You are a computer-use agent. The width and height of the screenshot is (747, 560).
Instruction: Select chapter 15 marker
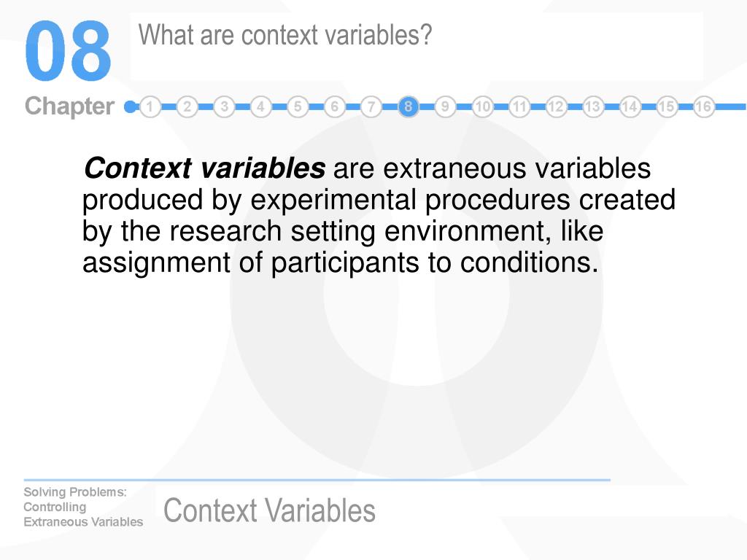[x=667, y=106]
